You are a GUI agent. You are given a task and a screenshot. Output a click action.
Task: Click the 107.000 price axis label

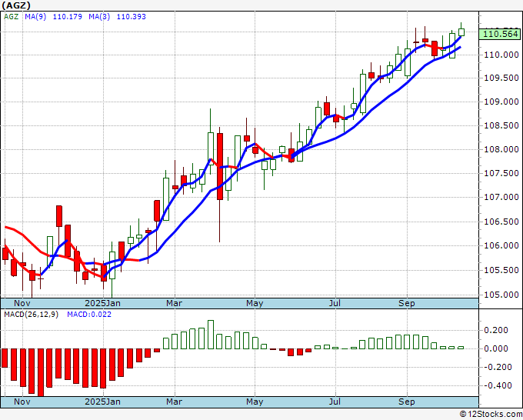point(501,197)
